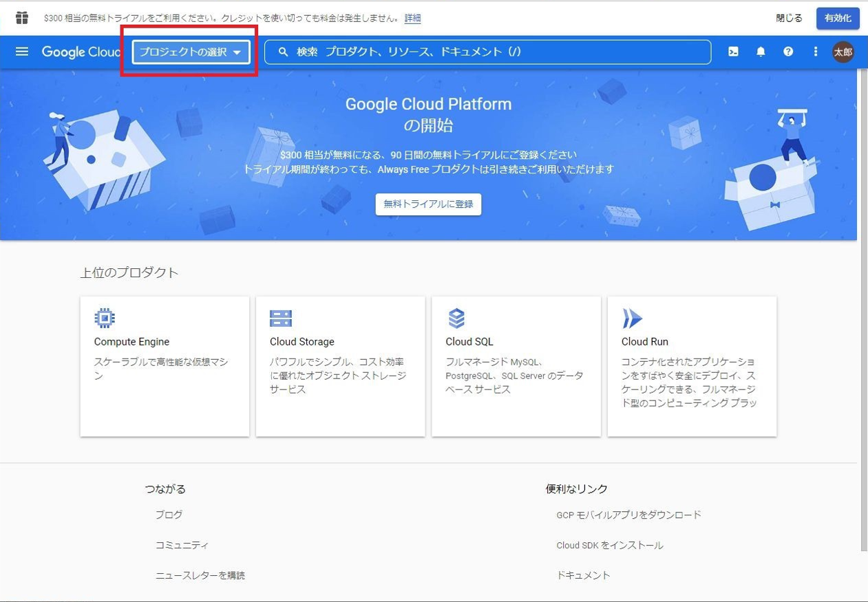Click the magnifier search icon
The image size is (868, 602).
283,52
